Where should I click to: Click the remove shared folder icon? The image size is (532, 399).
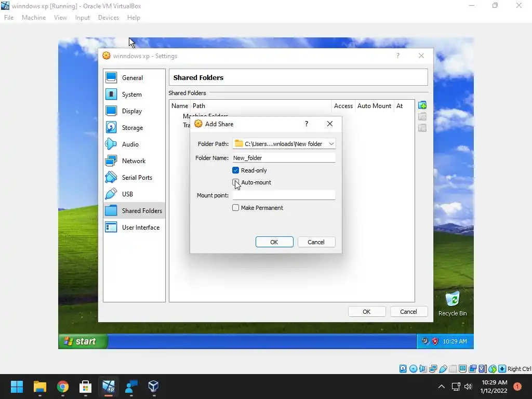click(x=422, y=128)
